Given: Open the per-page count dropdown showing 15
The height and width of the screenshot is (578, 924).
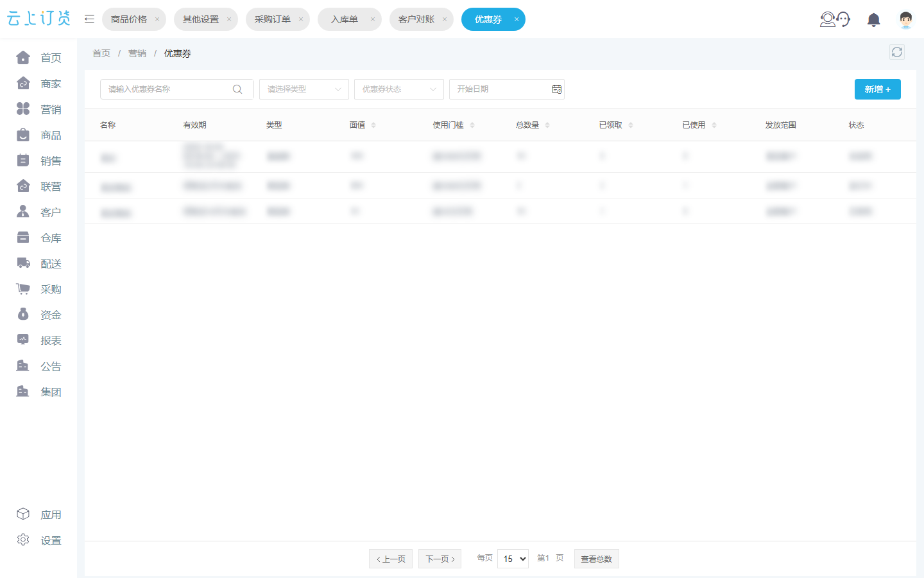Looking at the screenshot, I should [x=513, y=559].
